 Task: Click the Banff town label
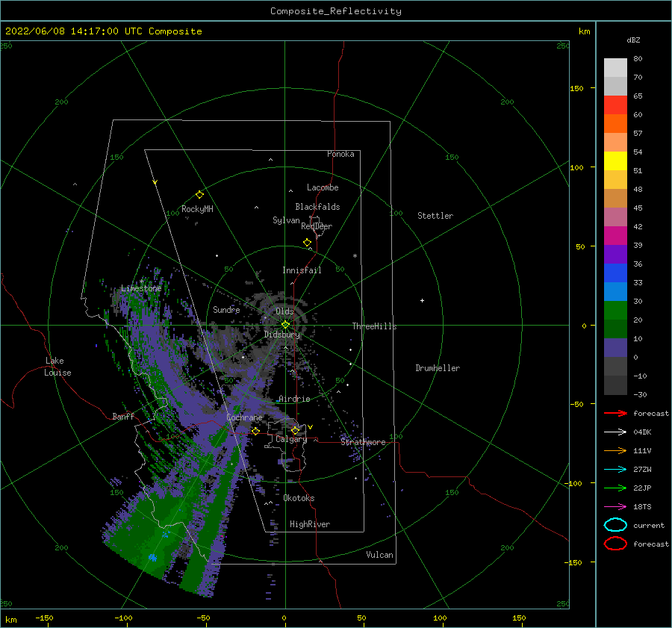123,416
